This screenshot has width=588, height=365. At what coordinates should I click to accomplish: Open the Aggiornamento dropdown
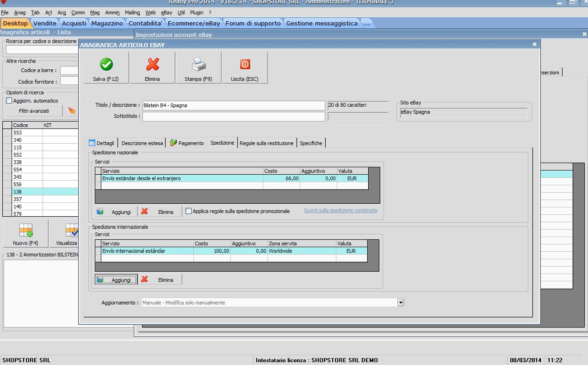click(401, 303)
